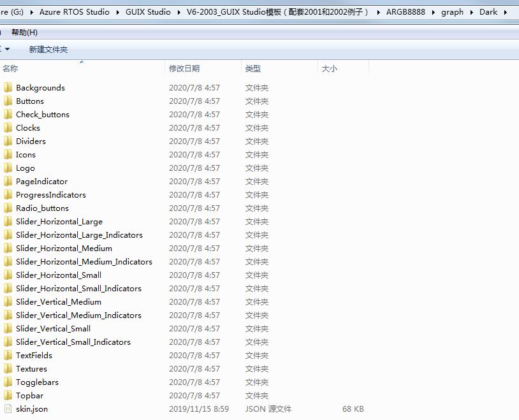Click the Icons row 文件夹 type cell

point(256,155)
